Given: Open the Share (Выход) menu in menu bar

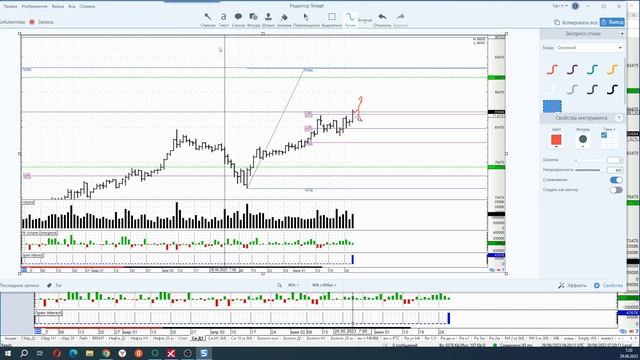Looking at the screenshot, I should (58, 6).
